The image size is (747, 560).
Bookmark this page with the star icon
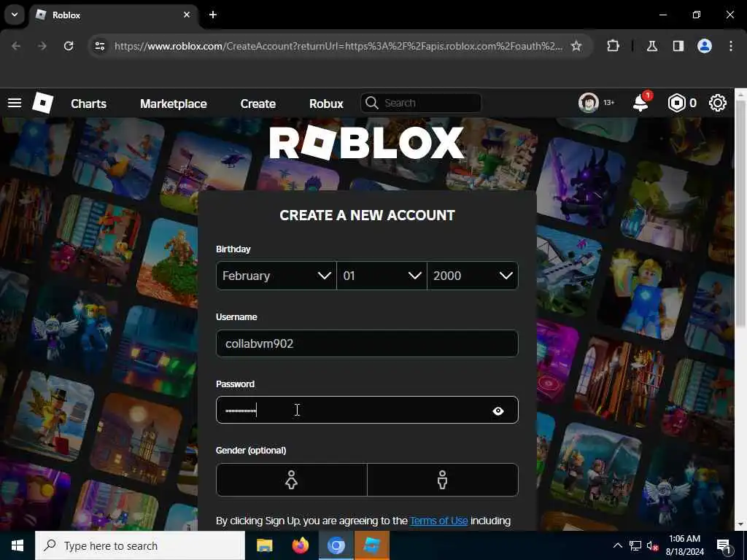click(x=576, y=46)
